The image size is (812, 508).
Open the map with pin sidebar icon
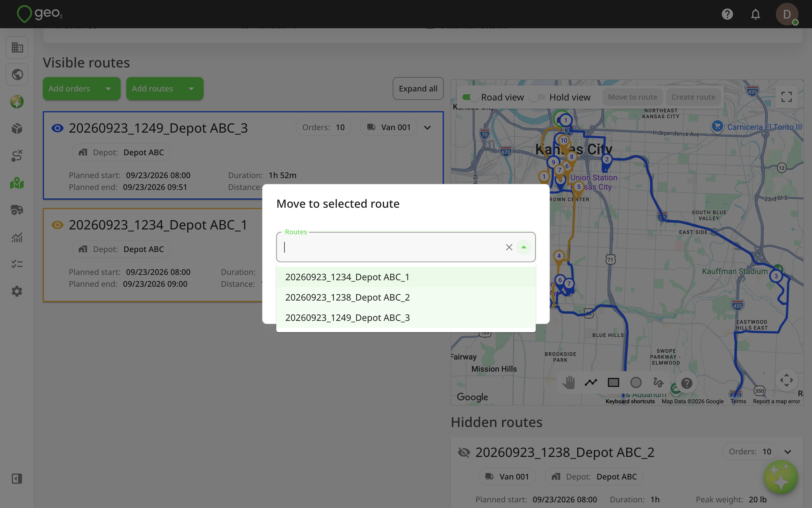click(x=17, y=183)
